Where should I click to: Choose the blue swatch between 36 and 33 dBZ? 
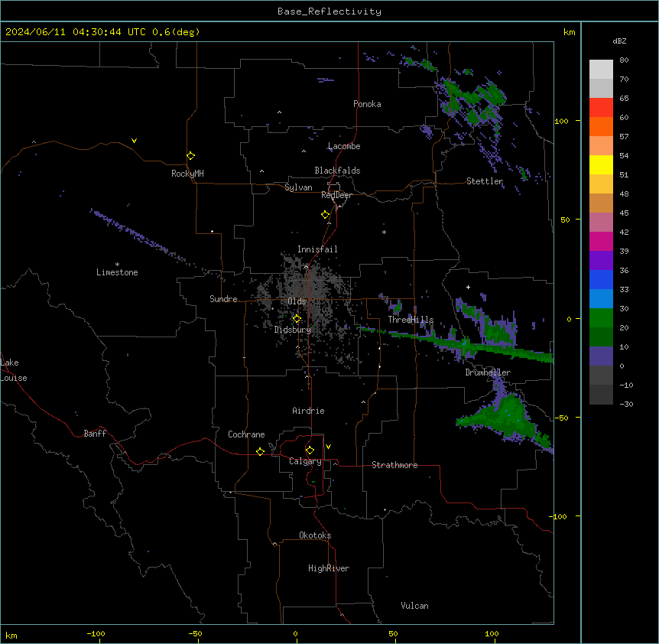point(601,279)
